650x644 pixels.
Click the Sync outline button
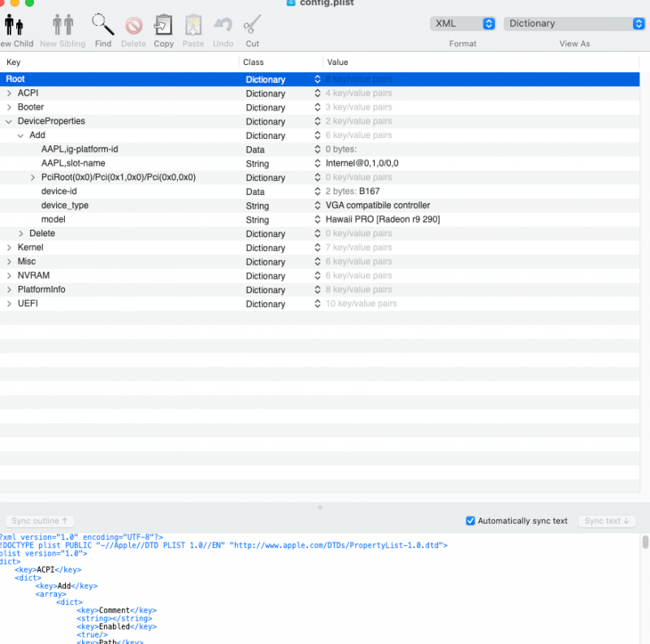pyautogui.click(x=39, y=521)
